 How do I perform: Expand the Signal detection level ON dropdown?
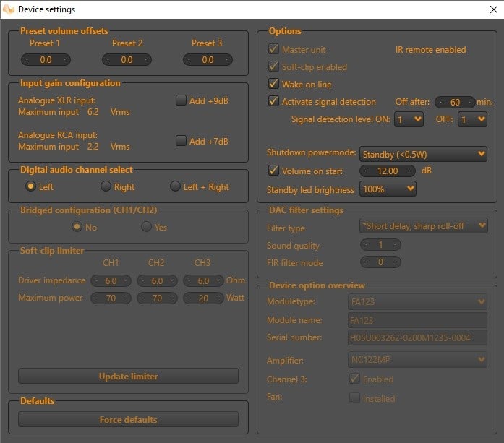pyautogui.click(x=409, y=119)
